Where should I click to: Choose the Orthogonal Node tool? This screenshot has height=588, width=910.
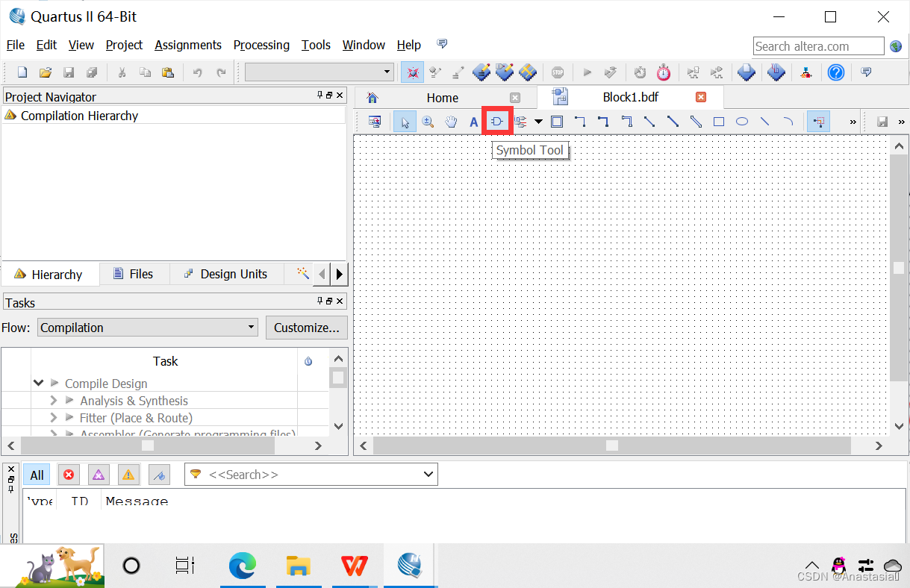(580, 122)
